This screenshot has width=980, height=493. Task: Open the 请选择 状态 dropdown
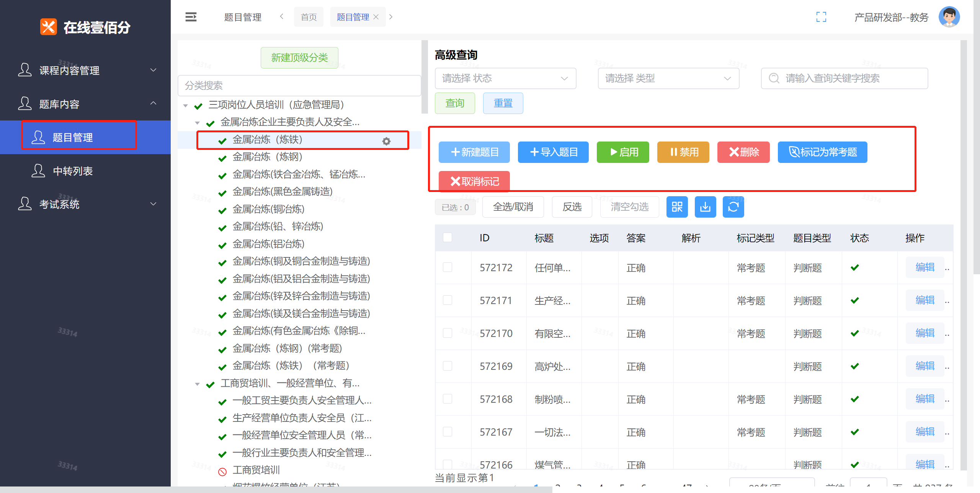pos(505,78)
